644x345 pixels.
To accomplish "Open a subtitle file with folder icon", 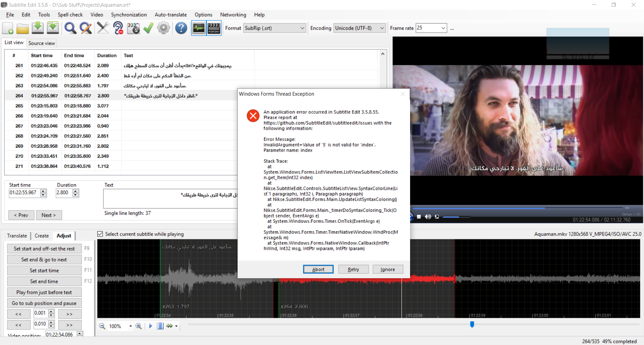I will coord(22,28).
